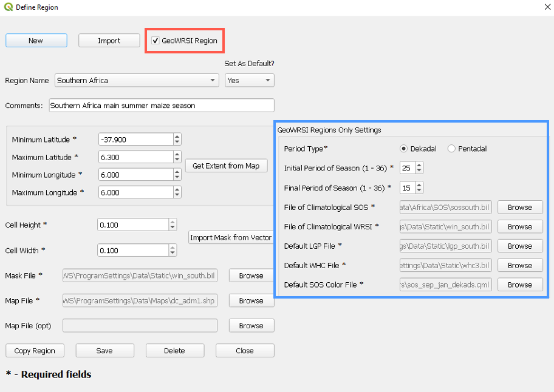Decrease the Maximum Longitude value
Viewport: 554px width, 392px height.
coord(177,195)
